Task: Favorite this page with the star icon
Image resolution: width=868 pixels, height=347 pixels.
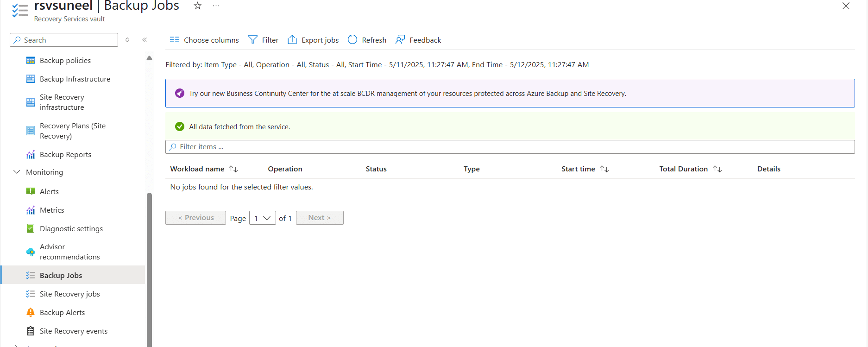Action: 198,6
